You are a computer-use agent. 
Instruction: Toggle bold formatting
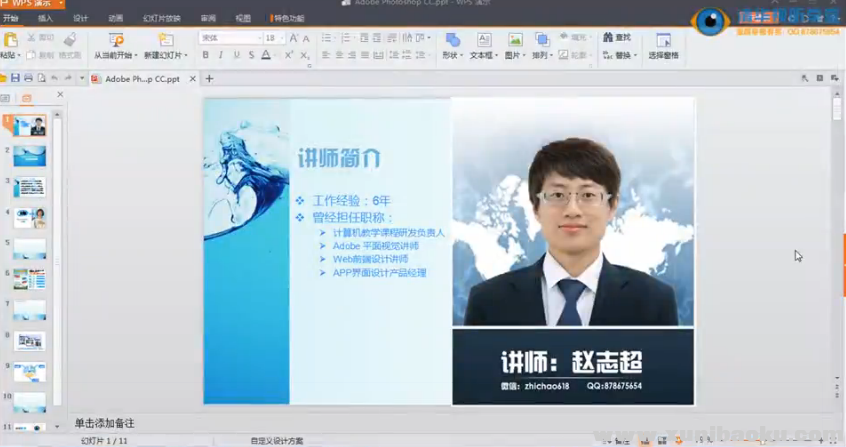click(x=206, y=56)
